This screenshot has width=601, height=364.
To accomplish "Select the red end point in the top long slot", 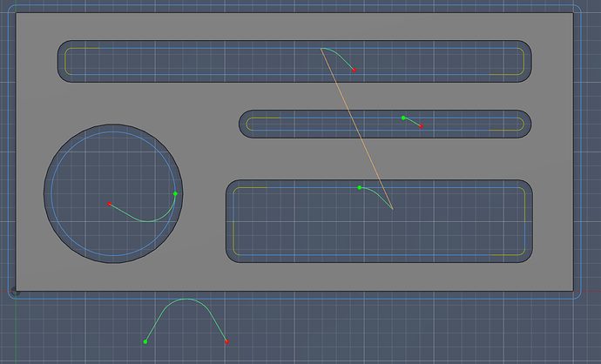I will 355,71.
